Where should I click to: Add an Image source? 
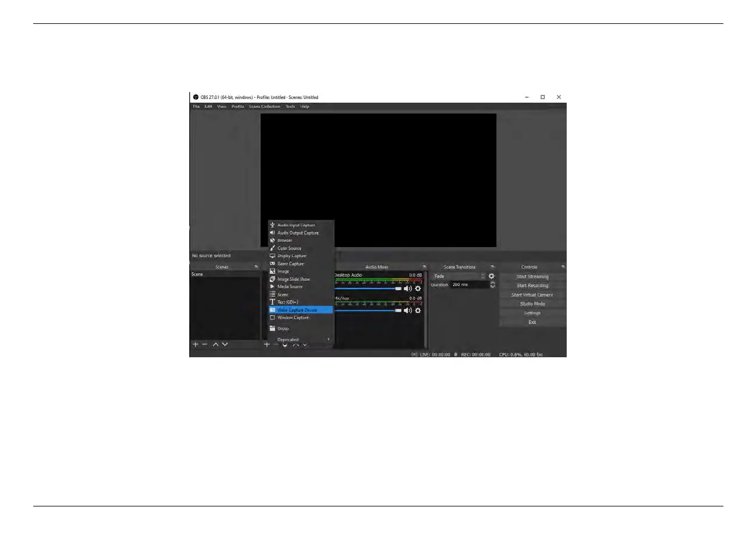[301, 271]
